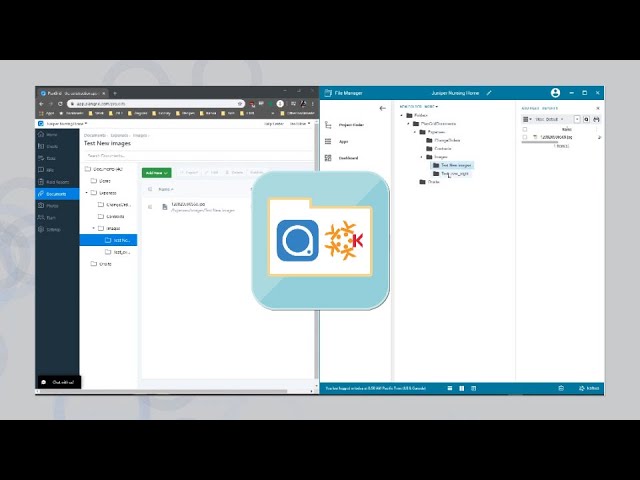Open the Add New dropdown button
The image size is (640, 480).
tap(156, 173)
